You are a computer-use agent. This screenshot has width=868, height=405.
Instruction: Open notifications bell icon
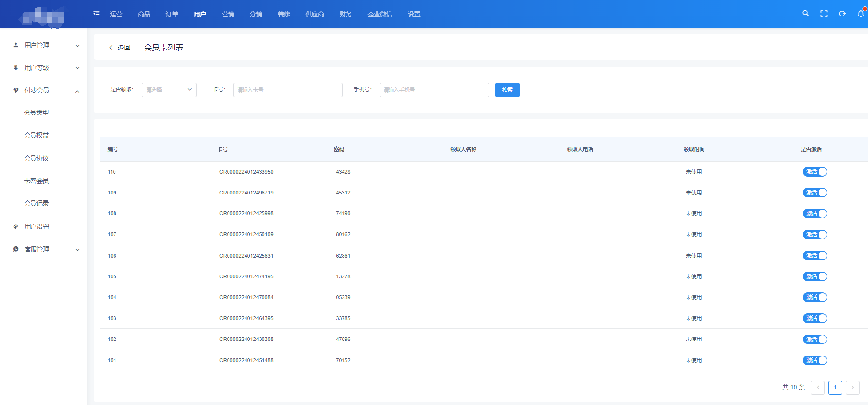click(861, 14)
